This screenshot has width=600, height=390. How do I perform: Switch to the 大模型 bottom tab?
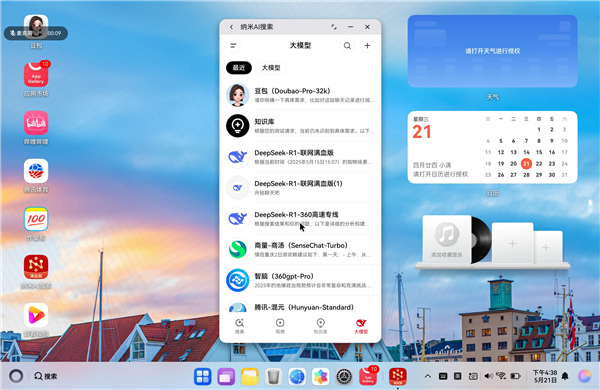[x=361, y=326]
